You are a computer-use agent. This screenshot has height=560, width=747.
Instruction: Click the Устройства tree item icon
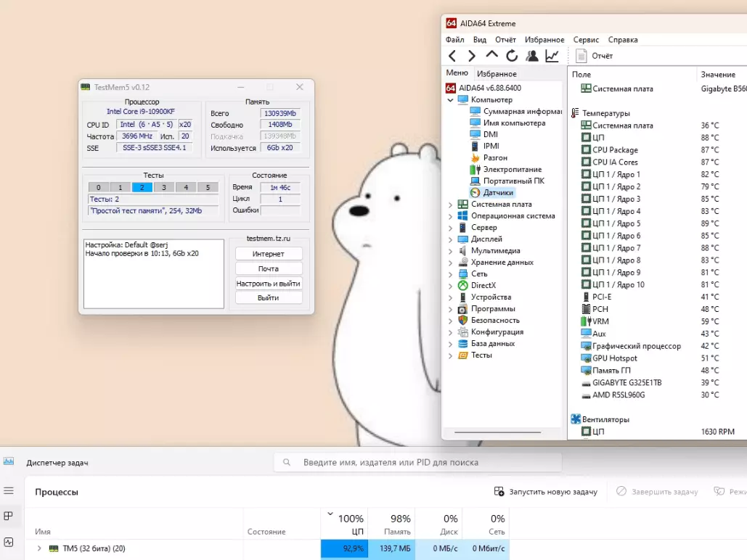pos(462,297)
